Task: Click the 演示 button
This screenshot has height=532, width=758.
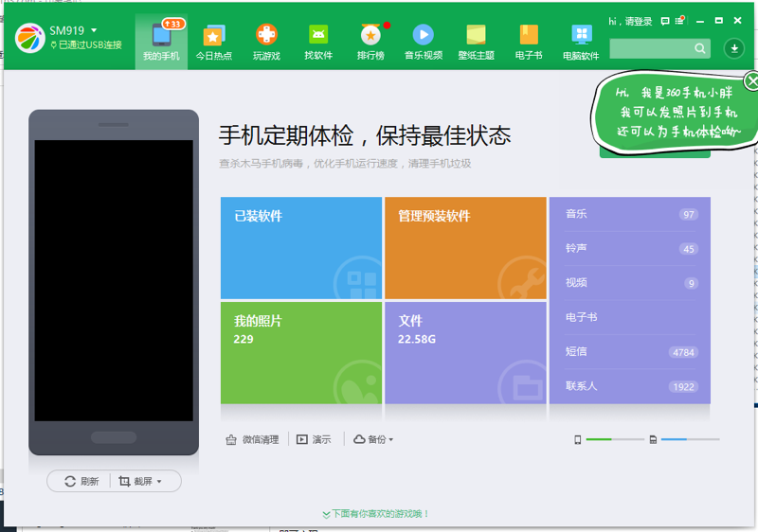Action: click(x=314, y=439)
